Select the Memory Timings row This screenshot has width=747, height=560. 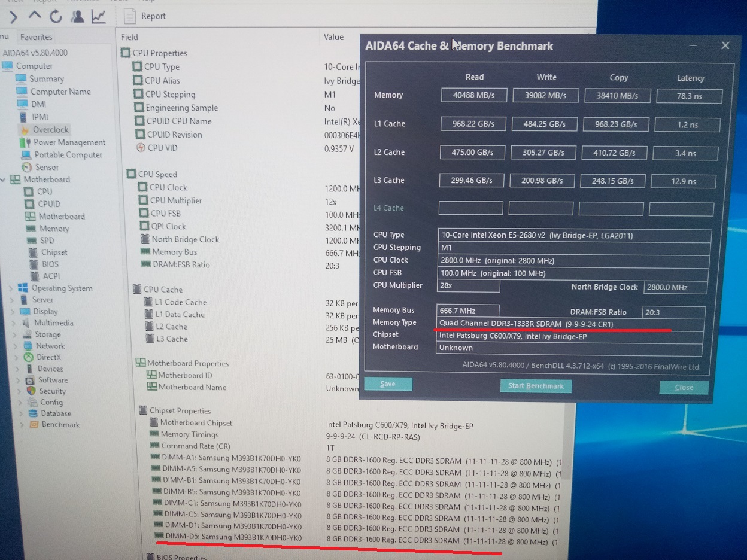coord(190,434)
